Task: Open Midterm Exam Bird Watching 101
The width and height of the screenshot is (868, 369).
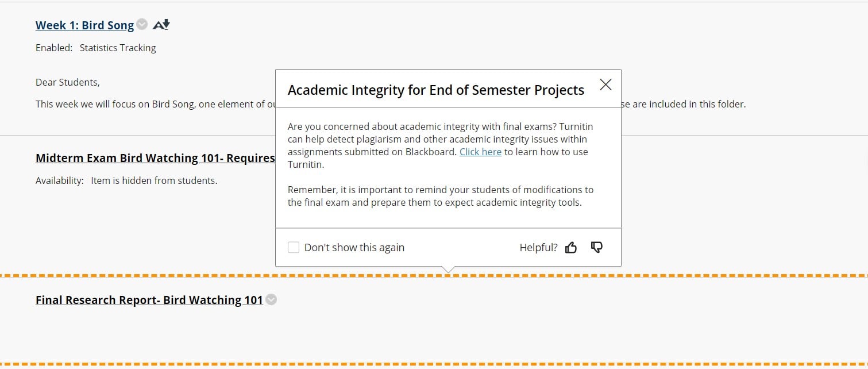Action: [x=144, y=157]
